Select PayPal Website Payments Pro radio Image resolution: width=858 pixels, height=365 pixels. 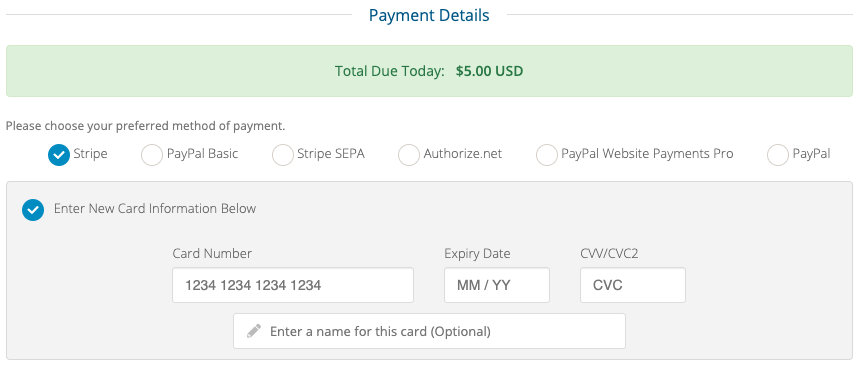coord(547,155)
